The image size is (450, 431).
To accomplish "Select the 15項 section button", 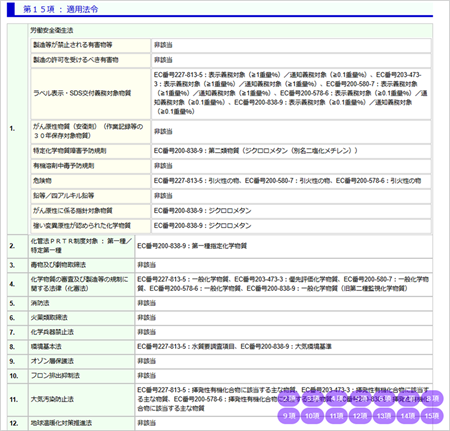I will [432, 416].
